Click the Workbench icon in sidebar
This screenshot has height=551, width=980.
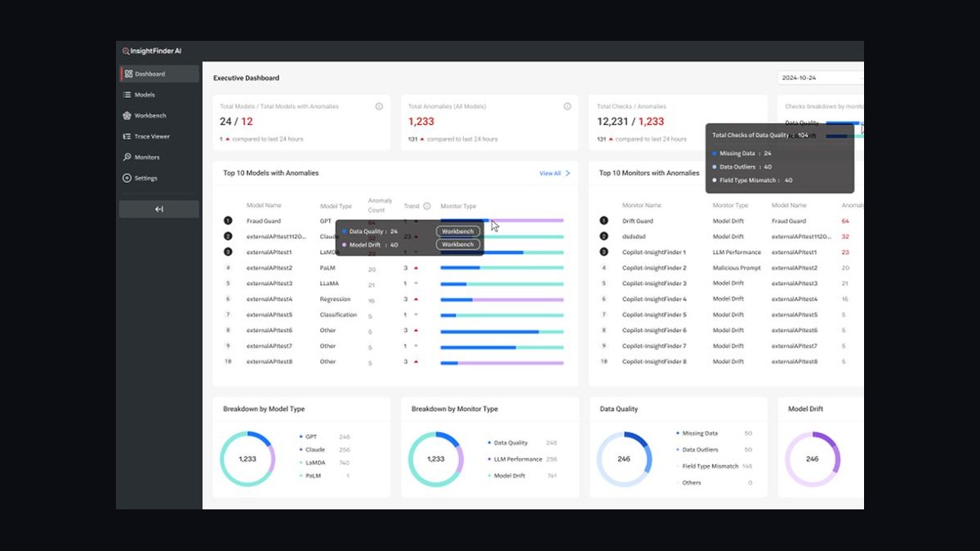pyautogui.click(x=127, y=116)
